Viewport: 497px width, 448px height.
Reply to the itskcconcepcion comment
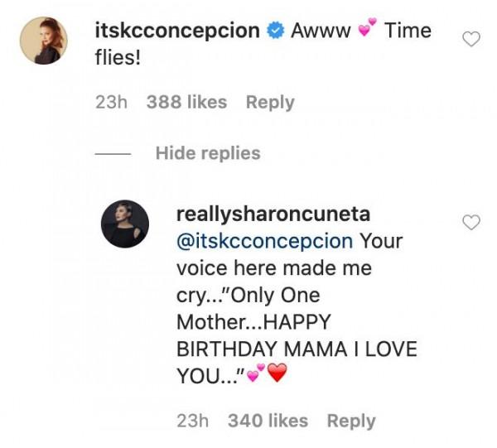[270, 103]
